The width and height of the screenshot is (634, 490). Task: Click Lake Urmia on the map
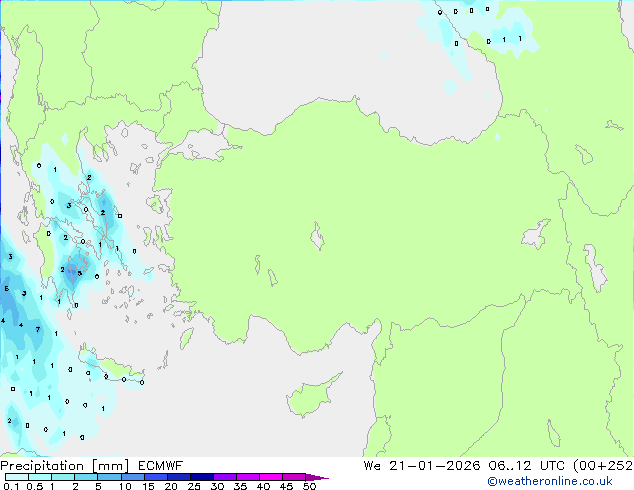(596, 268)
